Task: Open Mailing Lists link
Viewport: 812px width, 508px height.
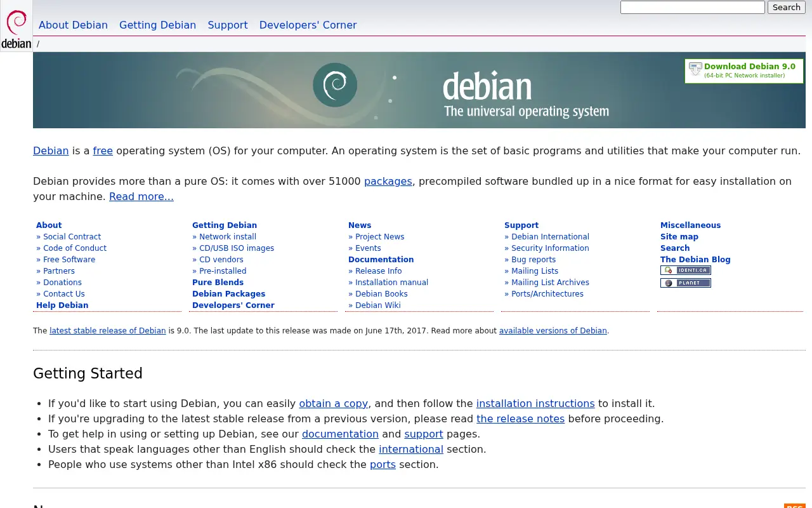Action: 535,271
